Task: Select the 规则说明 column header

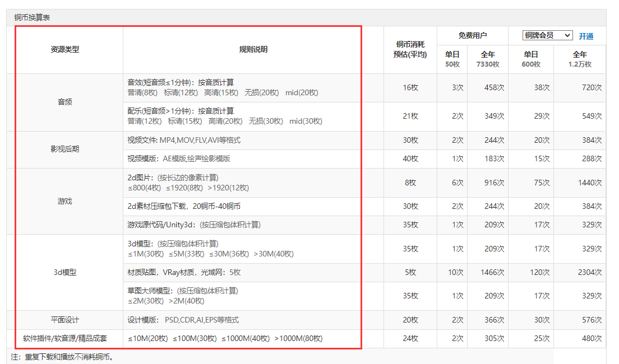Action: [x=253, y=49]
